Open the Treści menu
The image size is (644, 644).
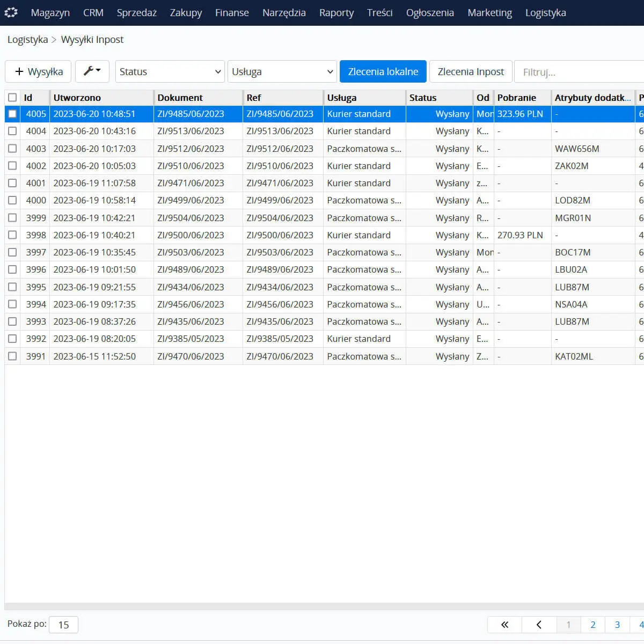380,12
